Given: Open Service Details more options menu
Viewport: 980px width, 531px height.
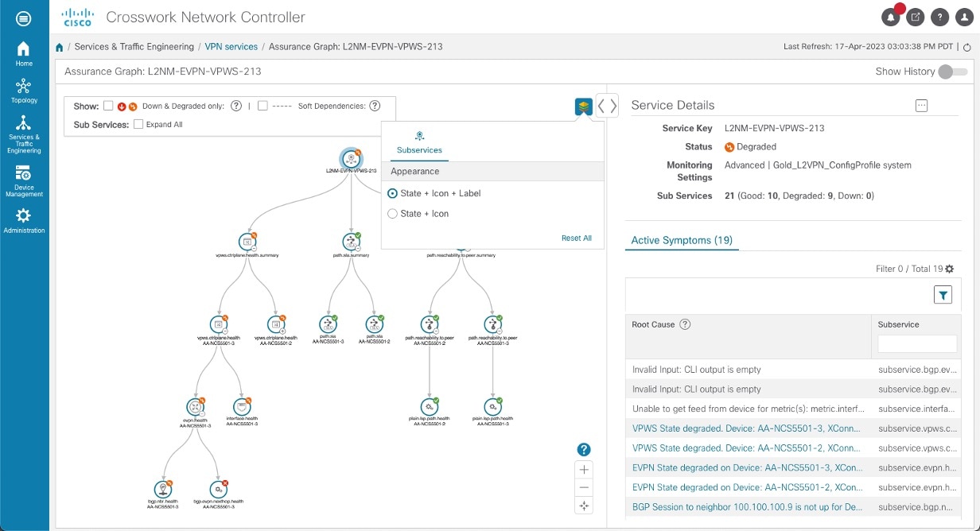Looking at the screenshot, I should click(x=922, y=105).
